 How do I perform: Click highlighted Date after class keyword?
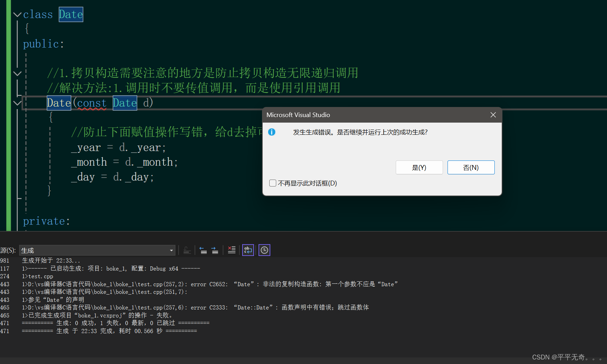tap(71, 15)
